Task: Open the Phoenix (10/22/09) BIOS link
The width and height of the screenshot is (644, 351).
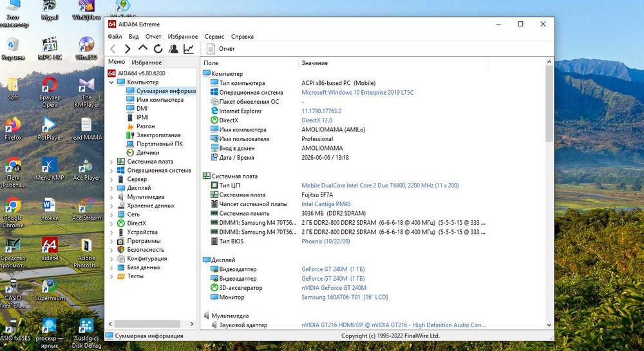Action: tap(326, 242)
